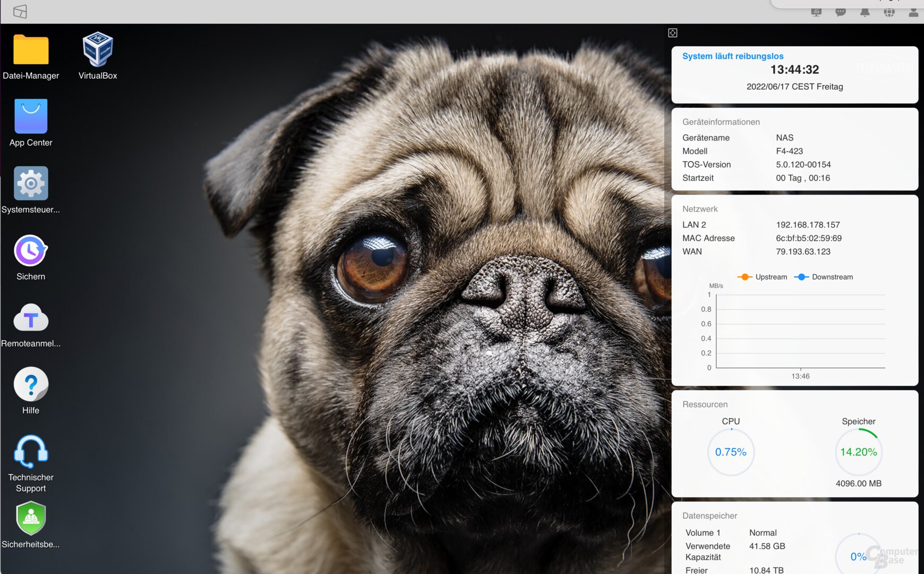
Task: Open the Hilfe question mark icon
Action: [x=31, y=384]
